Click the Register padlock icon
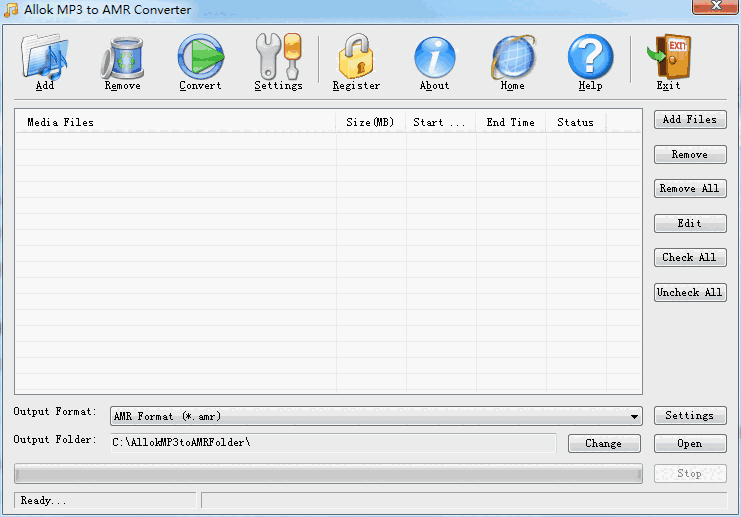Screen dimensions: 741x517 click(356, 56)
